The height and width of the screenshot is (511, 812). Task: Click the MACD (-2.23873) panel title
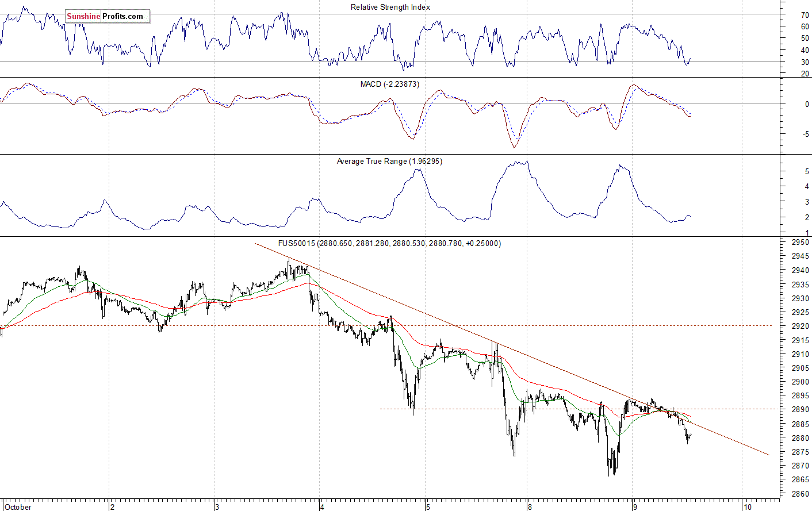tap(390, 84)
